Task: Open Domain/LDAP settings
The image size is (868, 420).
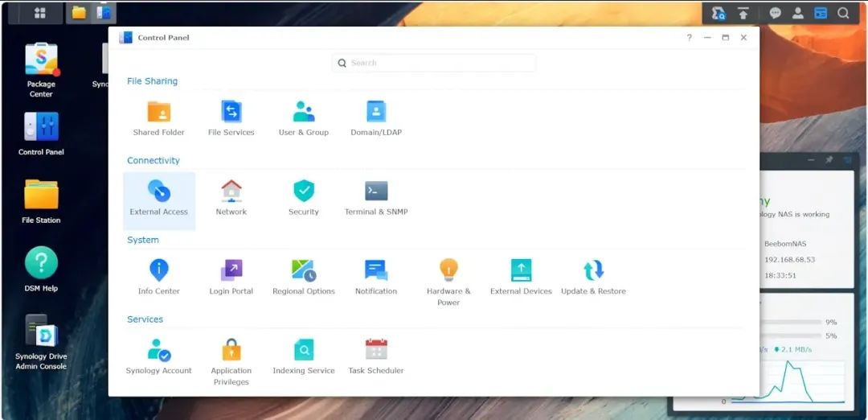Action: pyautogui.click(x=376, y=118)
